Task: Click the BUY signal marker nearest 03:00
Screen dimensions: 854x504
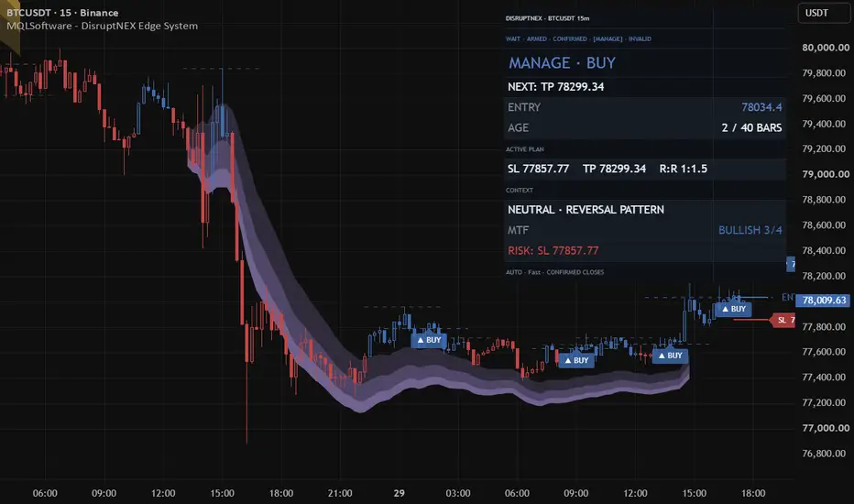Action: coord(429,340)
